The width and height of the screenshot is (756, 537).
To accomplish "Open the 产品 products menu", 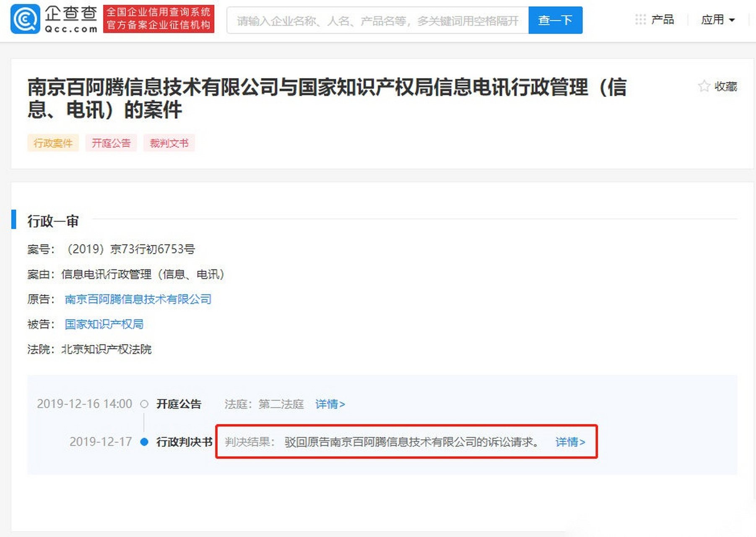I will point(662,20).
